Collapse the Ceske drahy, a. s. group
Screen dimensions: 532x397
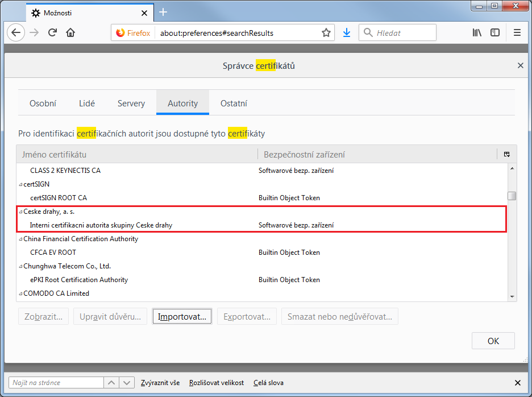click(20, 212)
